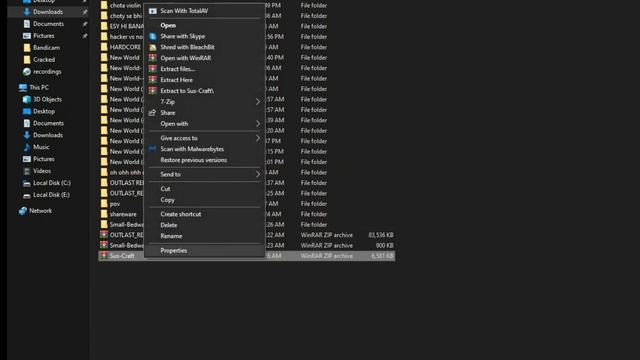Click the chota violin folder icon
640x360 pixels.
point(104,5)
